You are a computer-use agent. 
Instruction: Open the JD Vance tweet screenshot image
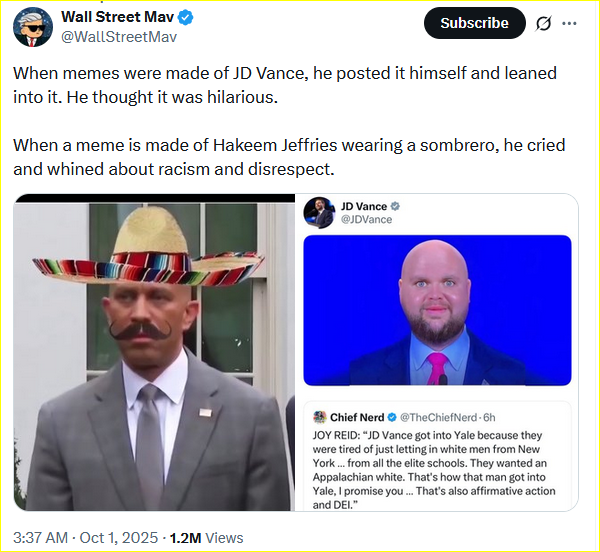(x=438, y=300)
